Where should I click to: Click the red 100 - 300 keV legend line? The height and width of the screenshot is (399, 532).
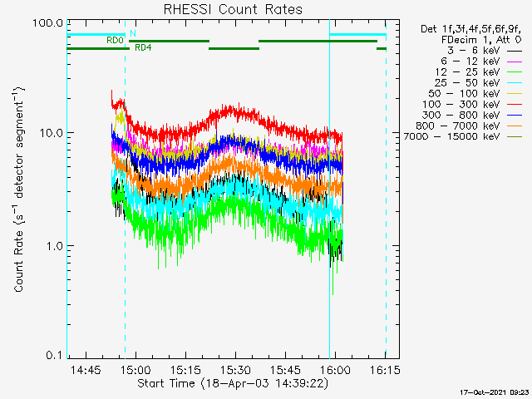pyautogui.click(x=513, y=103)
